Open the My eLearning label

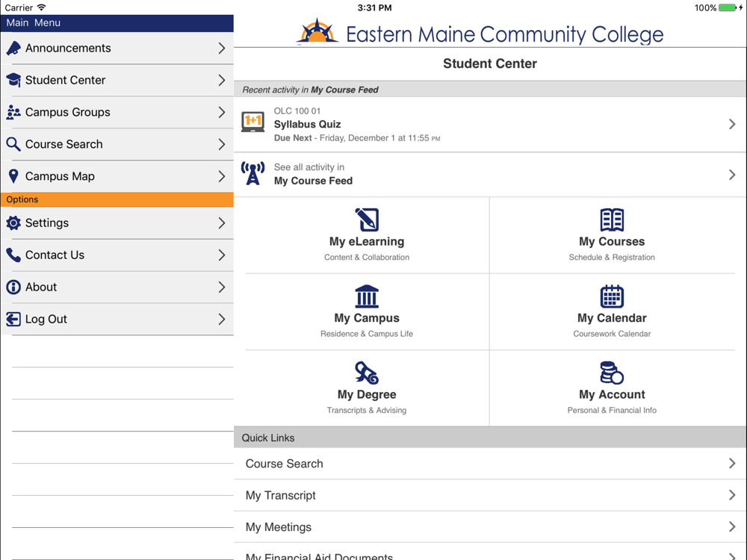point(367,241)
